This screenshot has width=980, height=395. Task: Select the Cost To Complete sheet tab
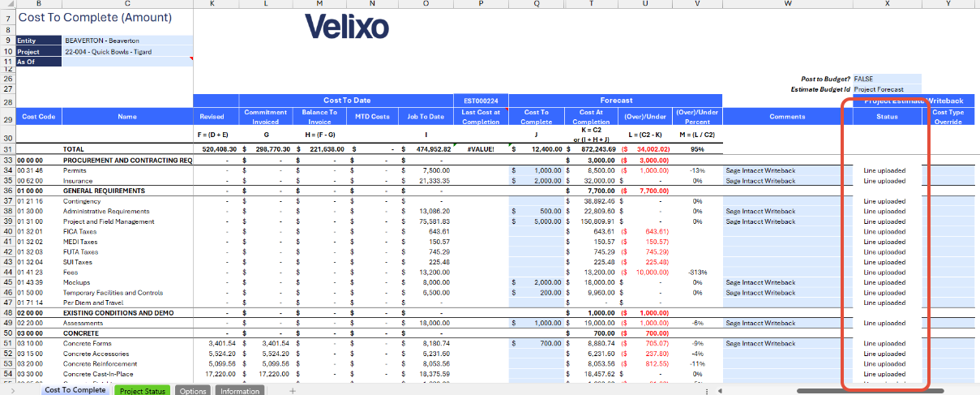[x=75, y=390]
